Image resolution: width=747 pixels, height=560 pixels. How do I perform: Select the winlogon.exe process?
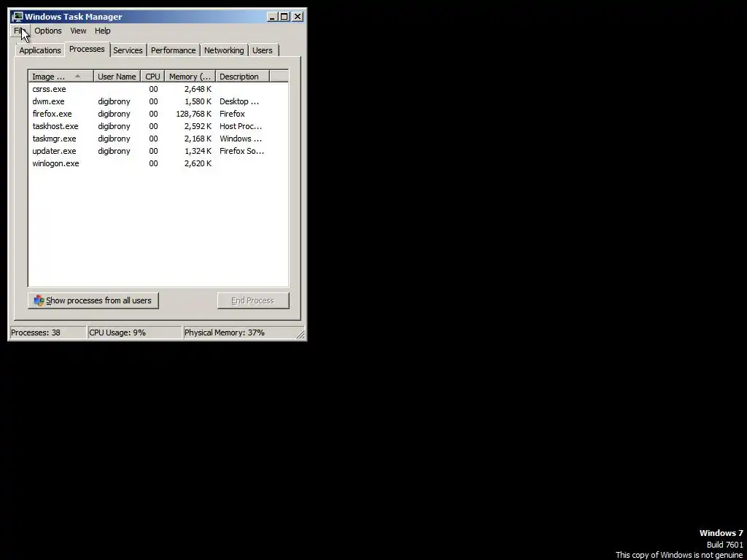158,163
